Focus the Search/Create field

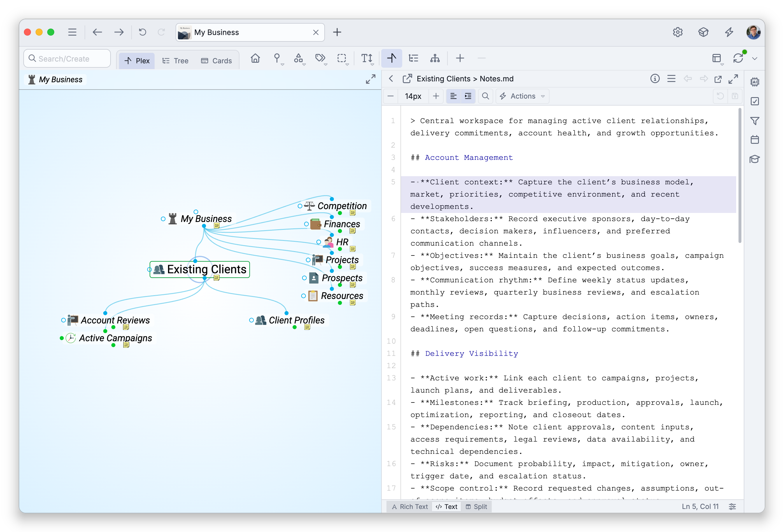(67, 58)
